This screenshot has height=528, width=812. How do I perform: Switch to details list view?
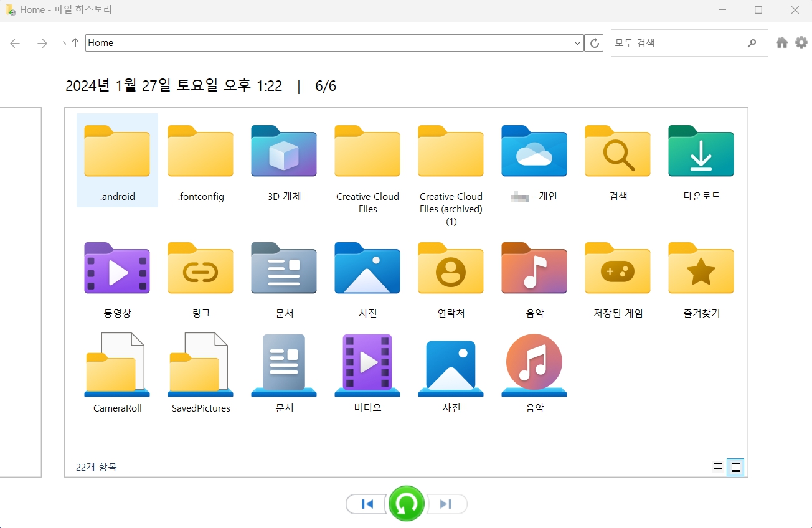[x=717, y=466]
